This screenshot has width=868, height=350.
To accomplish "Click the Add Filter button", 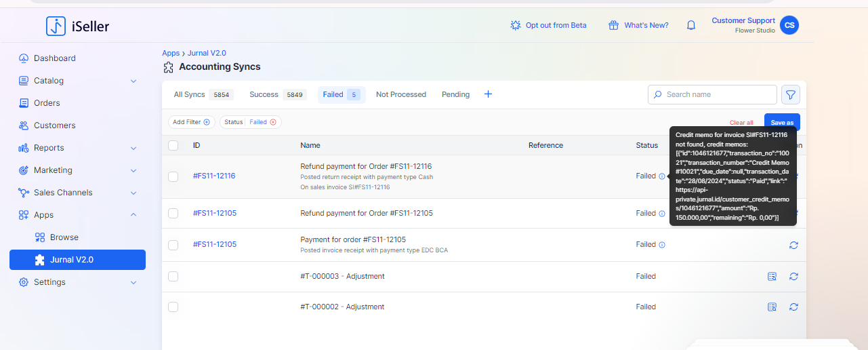I will point(192,122).
